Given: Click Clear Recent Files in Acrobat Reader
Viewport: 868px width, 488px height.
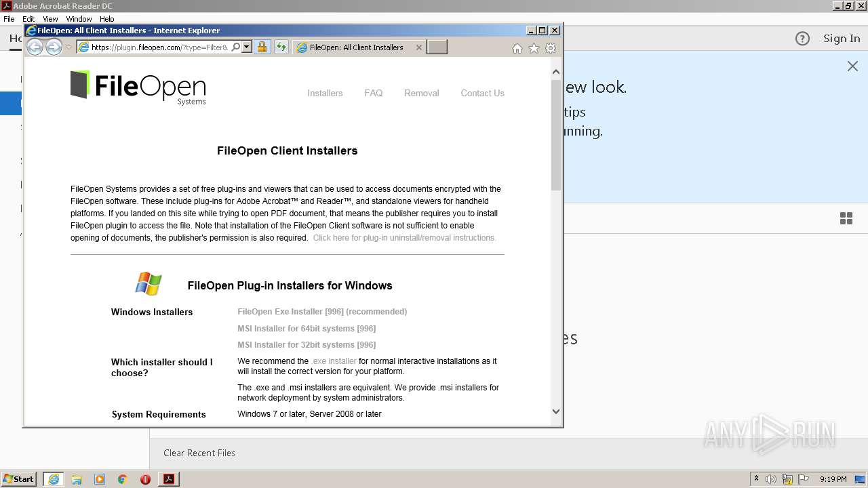Looking at the screenshot, I should (199, 453).
